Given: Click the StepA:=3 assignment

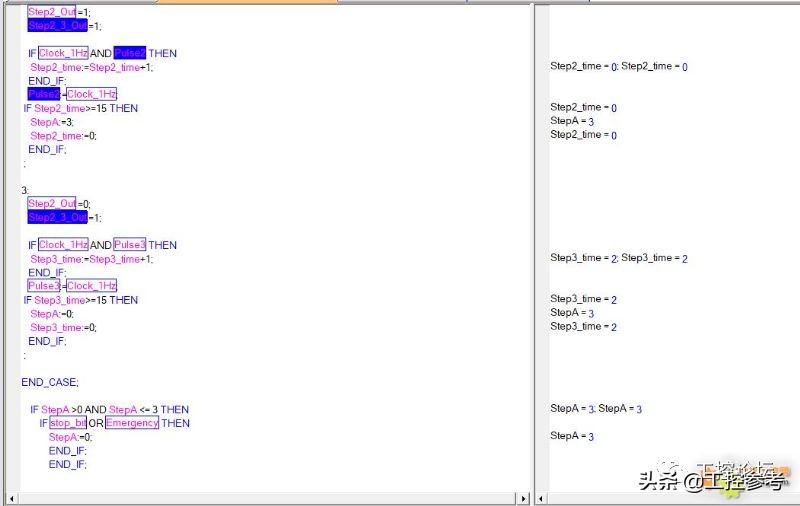Looking at the screenshot, I should point(52,122).
